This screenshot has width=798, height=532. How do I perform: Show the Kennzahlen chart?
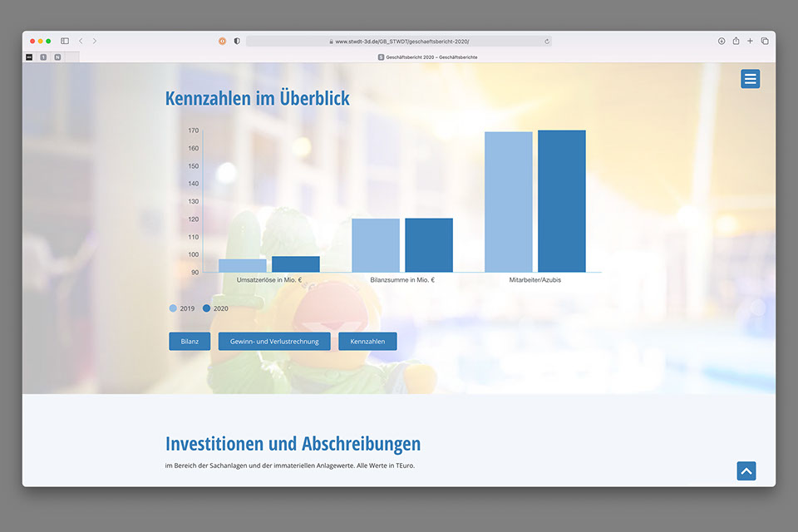coord(367,342)
